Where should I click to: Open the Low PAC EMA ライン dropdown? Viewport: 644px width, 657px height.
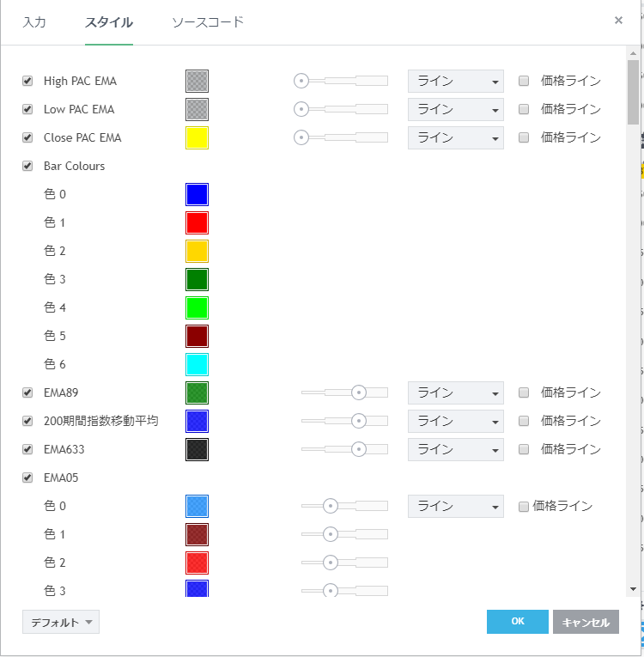[x=455, y=109]
